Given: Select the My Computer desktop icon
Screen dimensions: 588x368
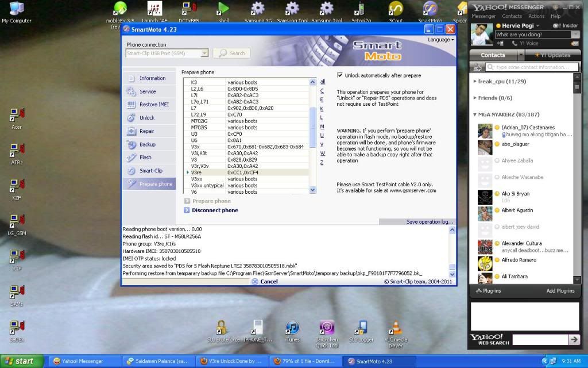Looking at the screenshot, I should (16, 8).
